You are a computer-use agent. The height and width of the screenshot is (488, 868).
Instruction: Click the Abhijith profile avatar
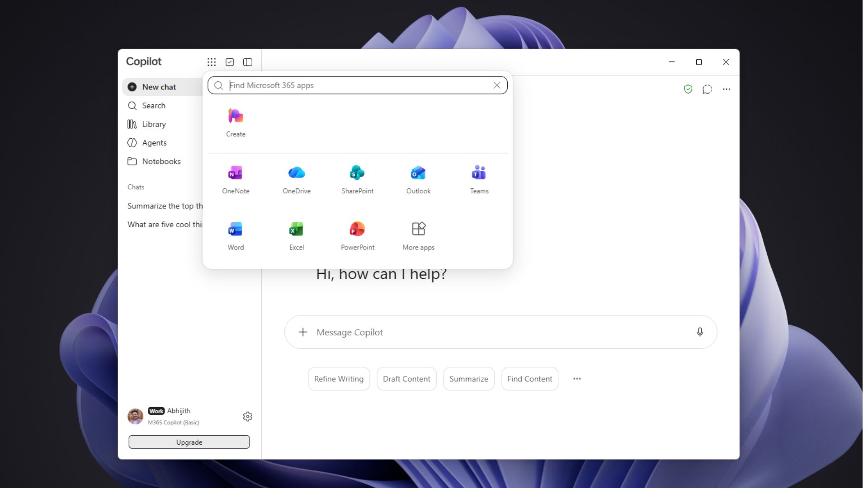135,417
